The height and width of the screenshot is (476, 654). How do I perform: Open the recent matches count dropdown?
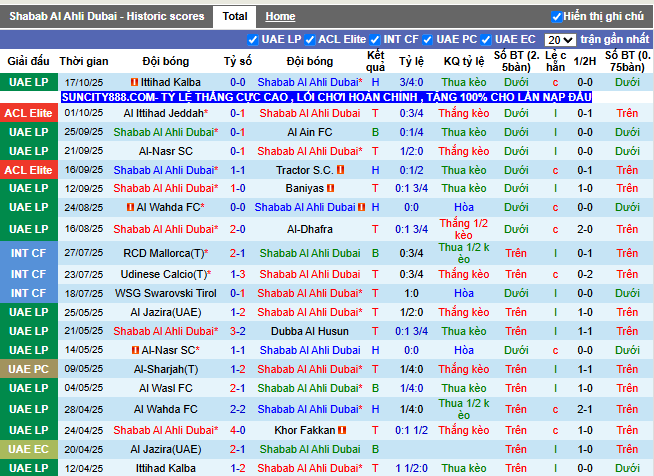click(560, 40)
